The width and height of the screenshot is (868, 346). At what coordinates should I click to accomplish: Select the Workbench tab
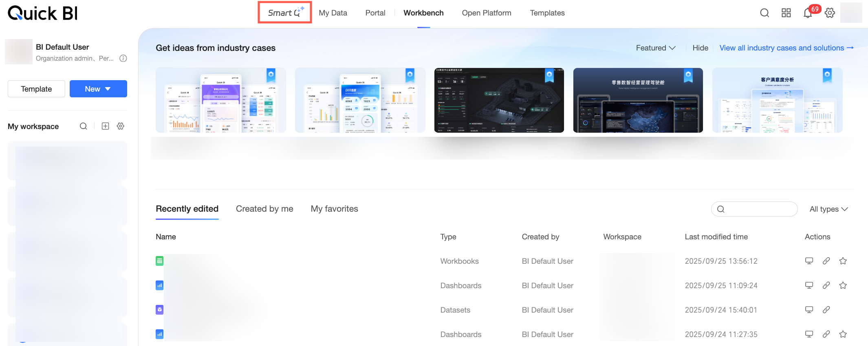[423, 13]
